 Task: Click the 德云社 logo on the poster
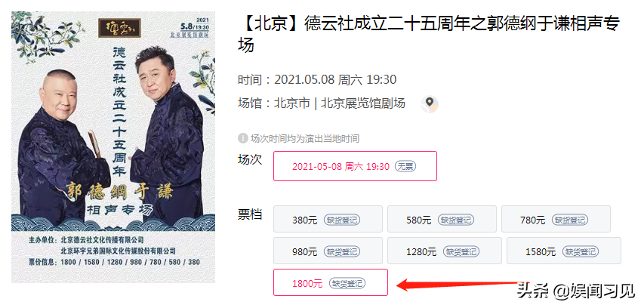click(119, 27)
